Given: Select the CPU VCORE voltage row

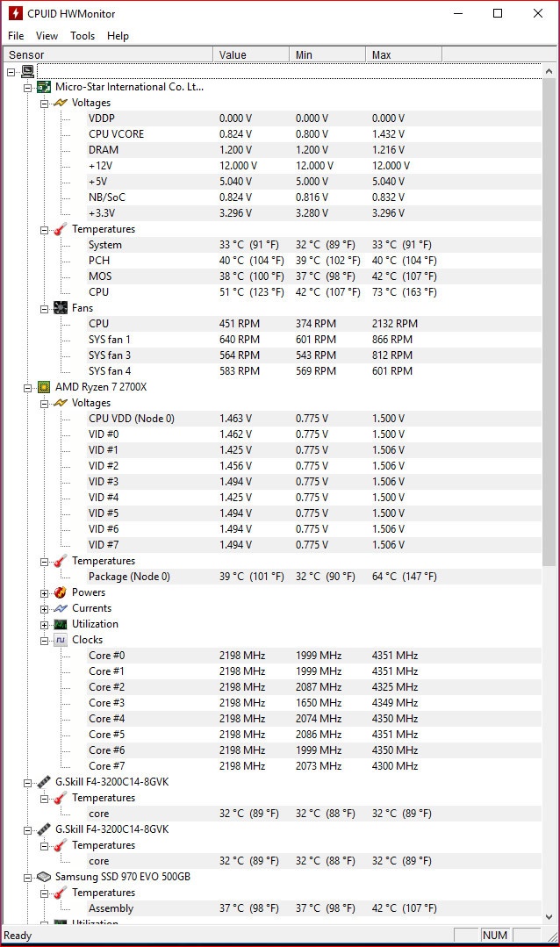Looking at the screenshot, I should pyautogui.click(x=116, y=134).
